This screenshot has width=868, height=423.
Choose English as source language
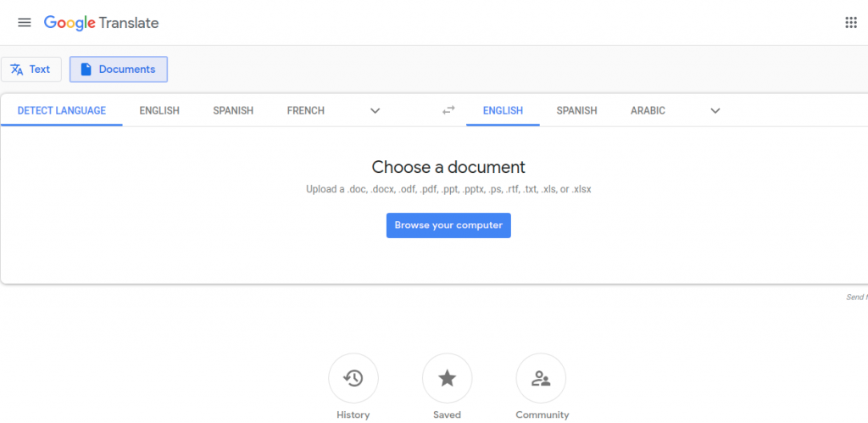pyautogui.click(x=159, y=111)
